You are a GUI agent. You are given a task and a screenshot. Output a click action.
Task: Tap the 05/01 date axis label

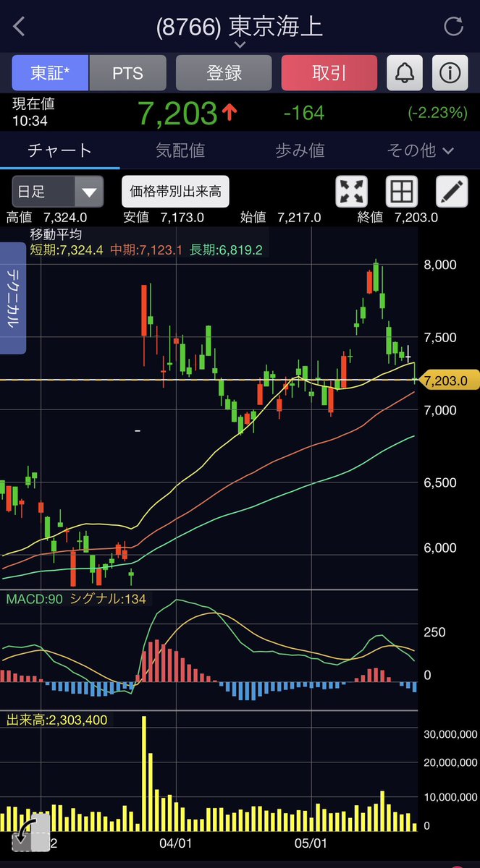pos(311,843)
